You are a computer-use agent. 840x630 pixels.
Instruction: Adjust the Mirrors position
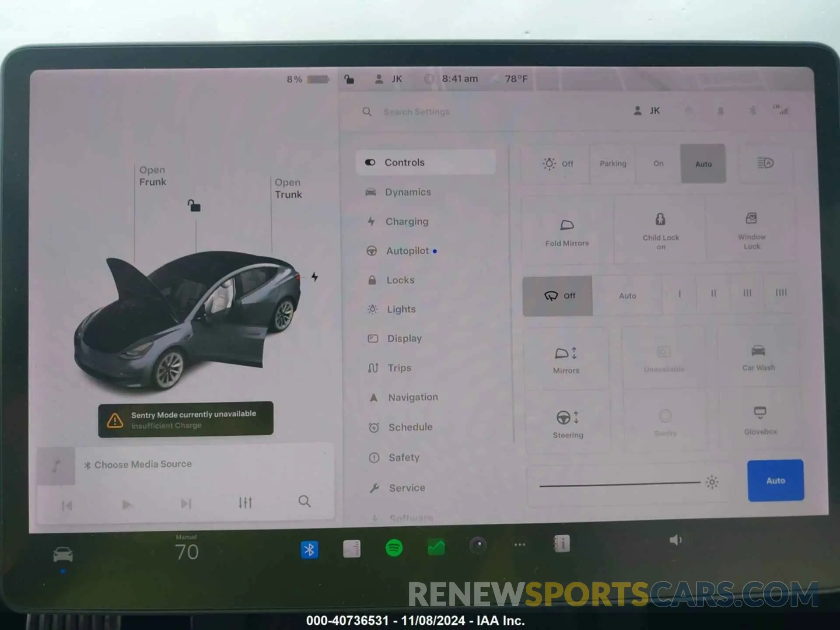click(566, 360)
